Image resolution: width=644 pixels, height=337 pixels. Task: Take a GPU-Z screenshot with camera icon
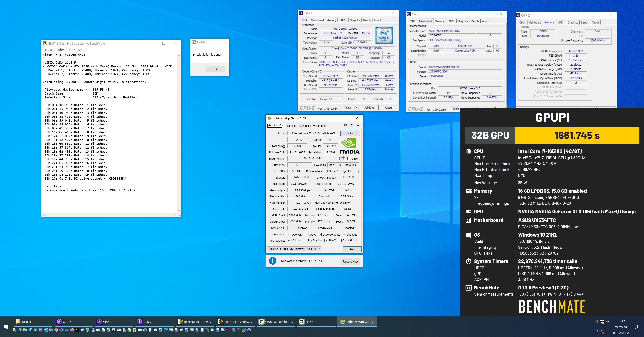pyautogui.click(x=346, y=125)
